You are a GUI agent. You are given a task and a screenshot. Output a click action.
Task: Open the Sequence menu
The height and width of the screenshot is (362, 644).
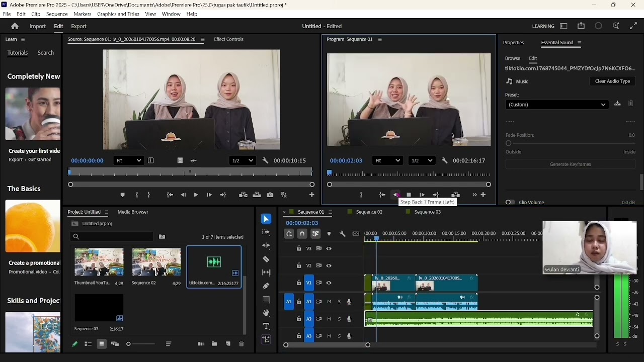tap(57, 14)
